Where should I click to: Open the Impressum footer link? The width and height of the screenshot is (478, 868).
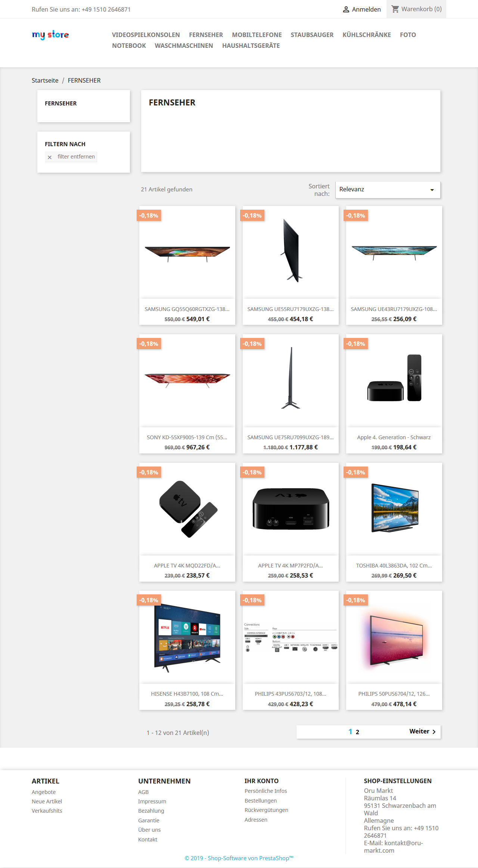(152, 801)
